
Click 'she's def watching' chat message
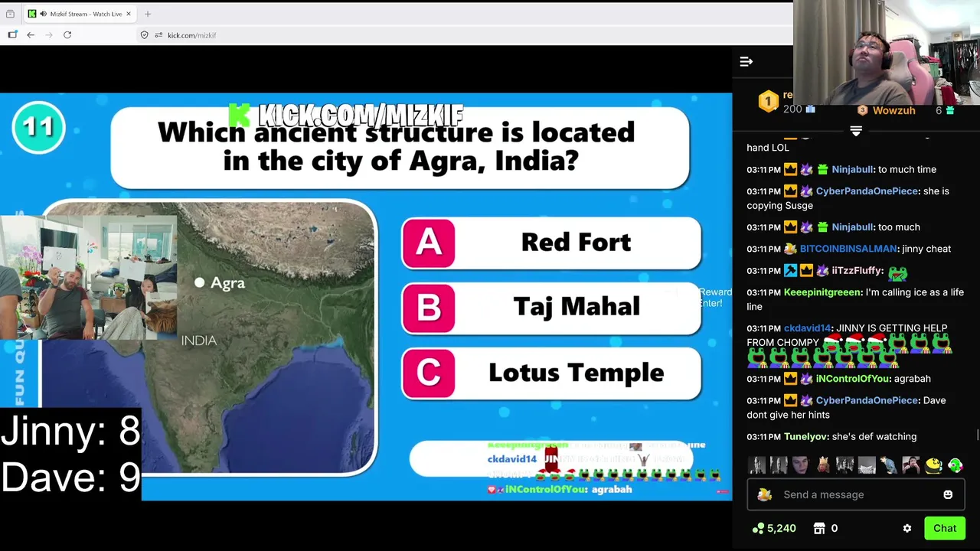point(874,436)
